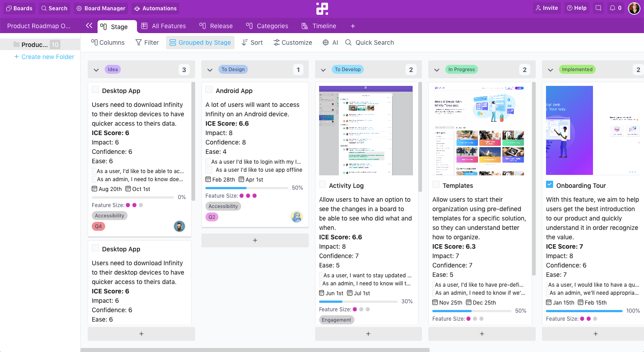Open the Board Manager
The image size is (644, 352).
[101, 8]
